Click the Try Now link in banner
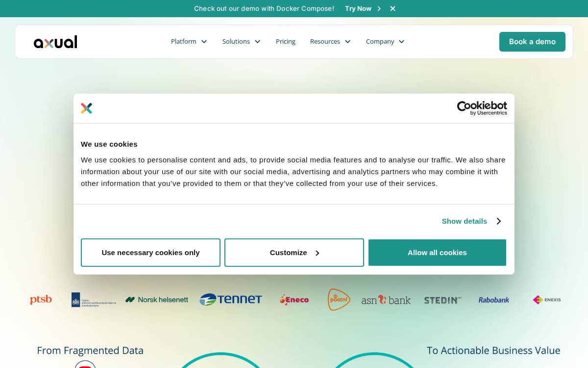Screen dimensions: 588x368 (358, 8)
